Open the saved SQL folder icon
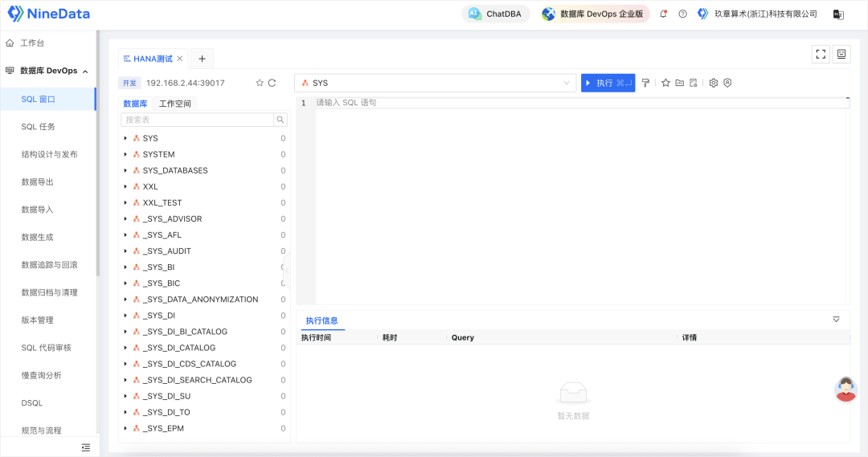868x457 pixels. point(679,83)
